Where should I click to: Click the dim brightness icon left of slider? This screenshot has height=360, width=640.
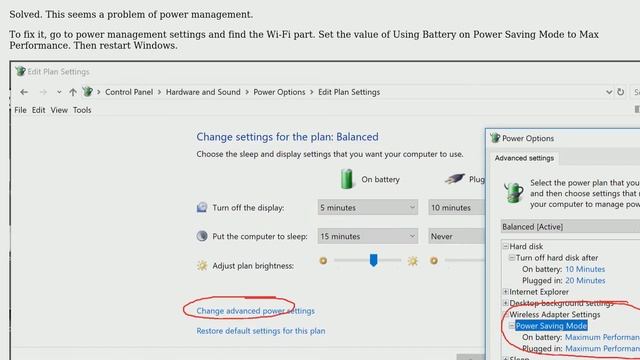323,260
